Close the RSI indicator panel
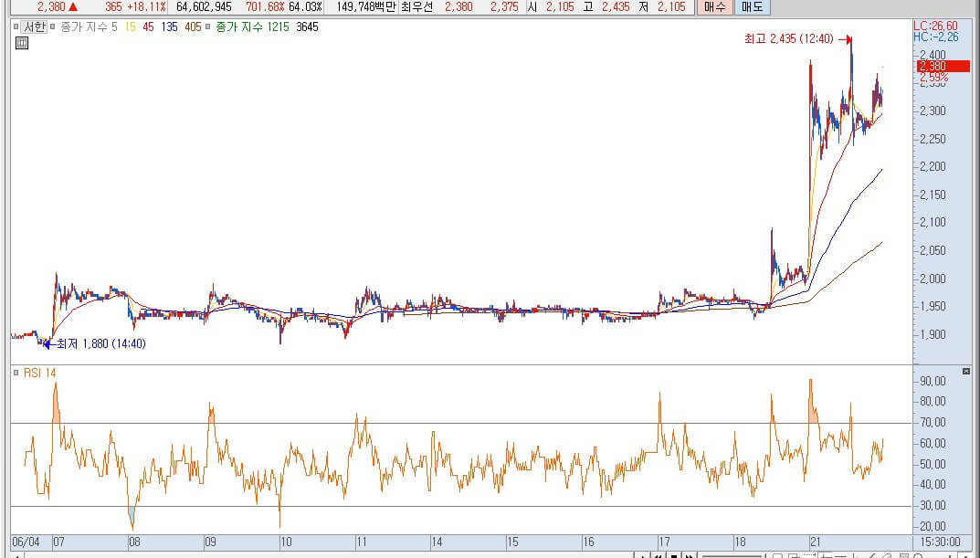 click(x=966, y=371)
